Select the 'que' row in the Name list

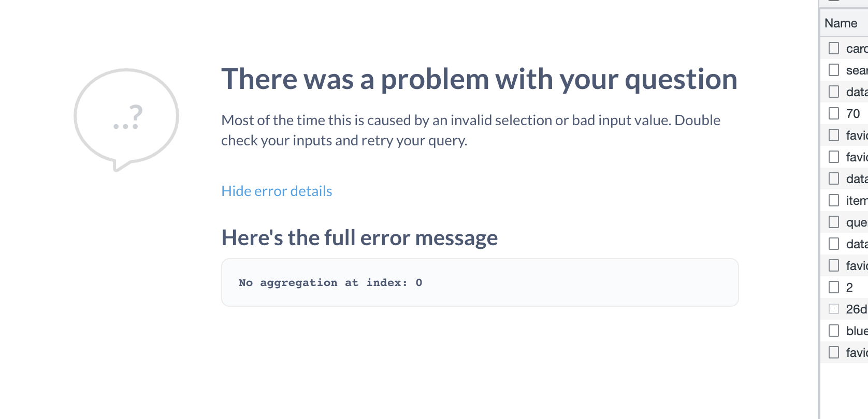(853, 222)
